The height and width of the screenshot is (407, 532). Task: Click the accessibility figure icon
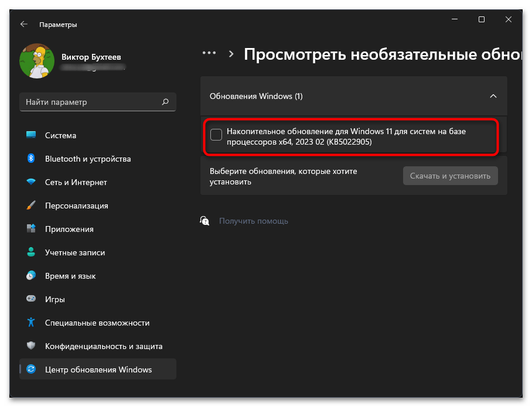31,322
